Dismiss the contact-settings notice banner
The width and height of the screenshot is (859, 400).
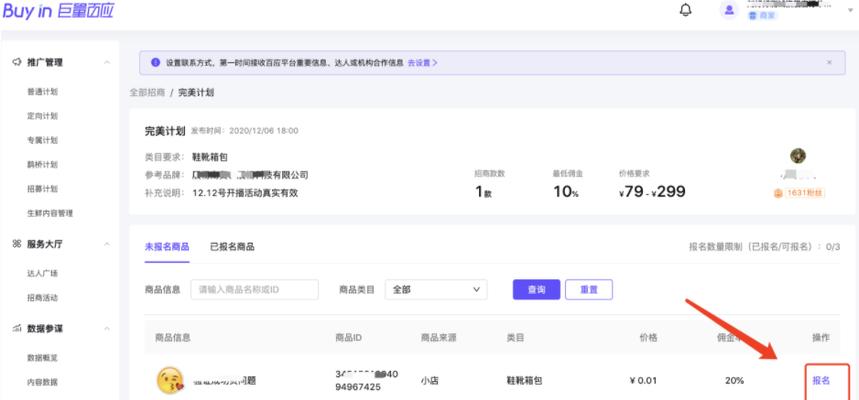pyautogui.click(x=829, y=62)
